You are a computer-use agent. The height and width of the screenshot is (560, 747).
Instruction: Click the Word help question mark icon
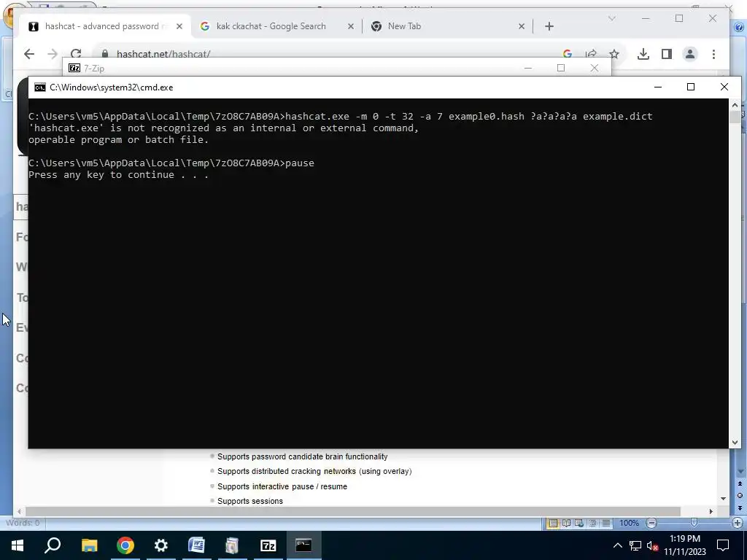coord(738,27)
